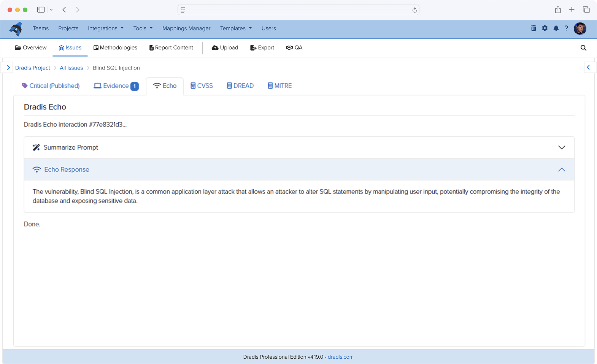Click the search magnifier icon

[x=583, y=48]
